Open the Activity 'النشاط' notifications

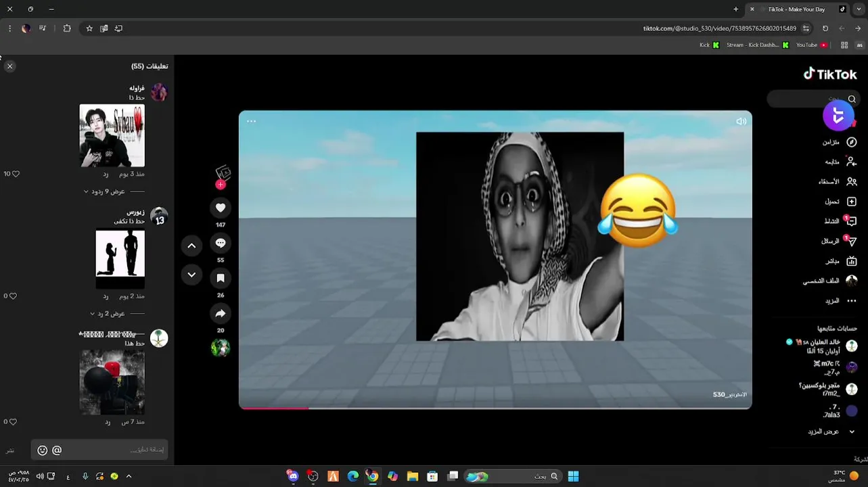coord(840,221)
